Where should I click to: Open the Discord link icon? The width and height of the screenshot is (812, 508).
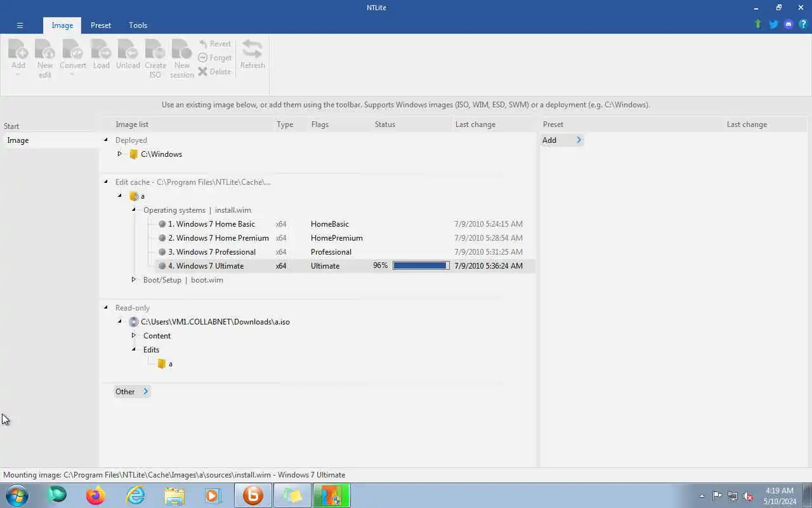(x=789, y=24)
